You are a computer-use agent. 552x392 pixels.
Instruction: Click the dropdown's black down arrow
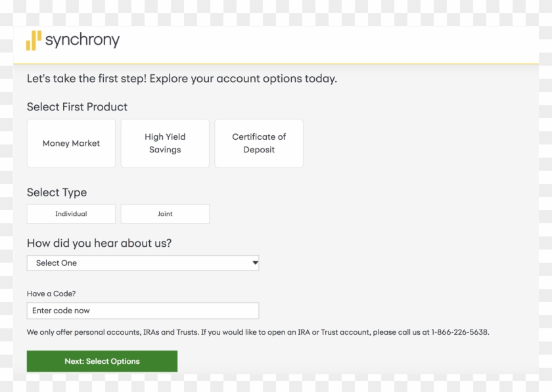(x=254, y=263)
